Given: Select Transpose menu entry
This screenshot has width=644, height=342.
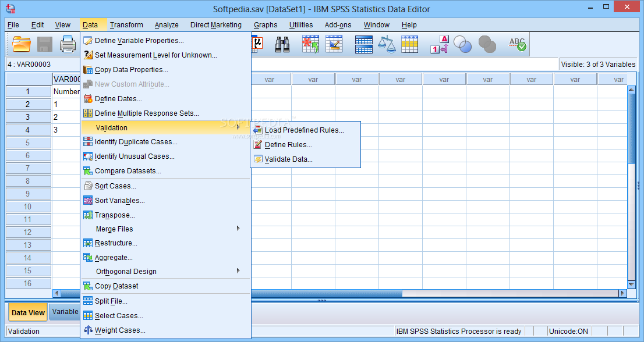Looking at the screenshot, I should coord(166,215).
